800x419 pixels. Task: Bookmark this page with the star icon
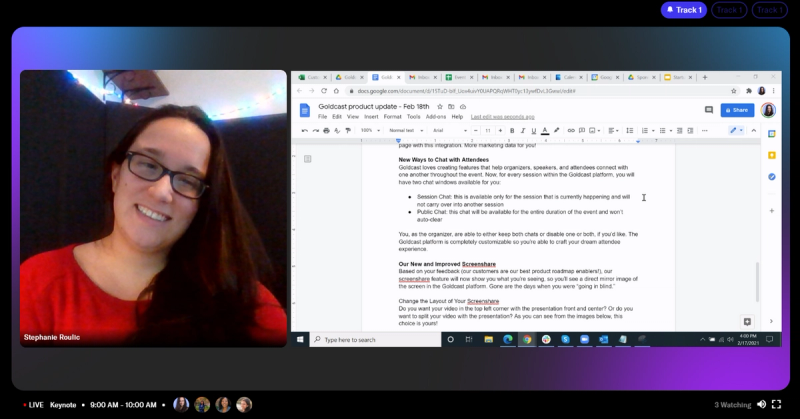734,91
